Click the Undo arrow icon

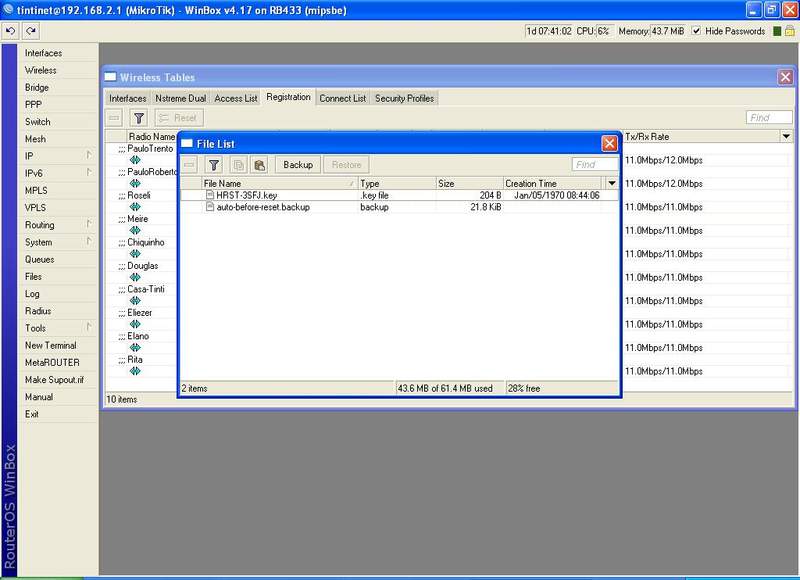tap(10, 31)
